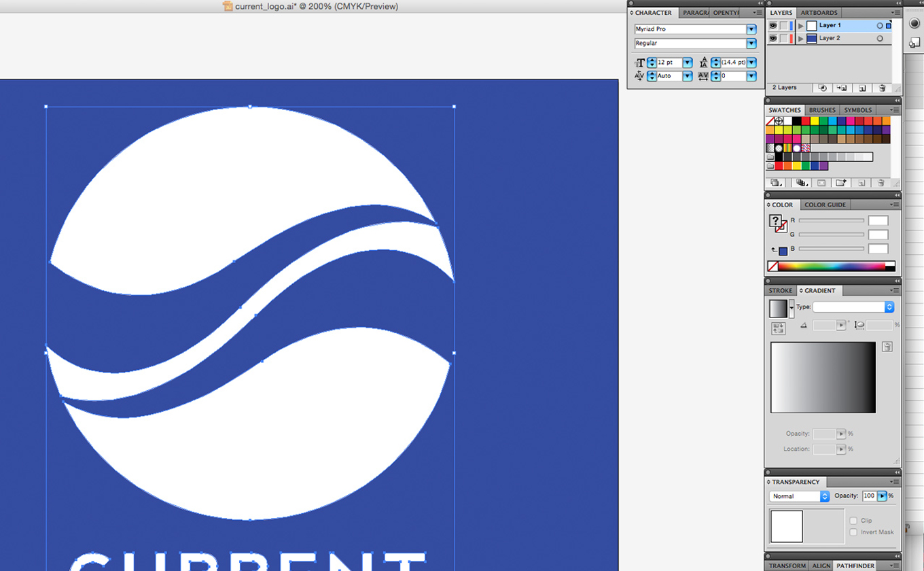Image resolution: width=924 pixels, height=571 pixels.
Task: Click the Reverse Gradient icon
Action: point(779,328)
